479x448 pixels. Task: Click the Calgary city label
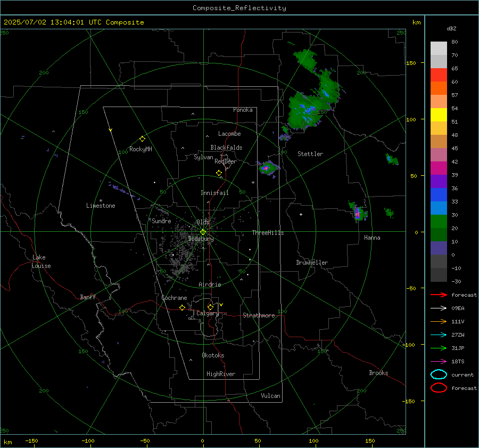[x=208, y=313]
